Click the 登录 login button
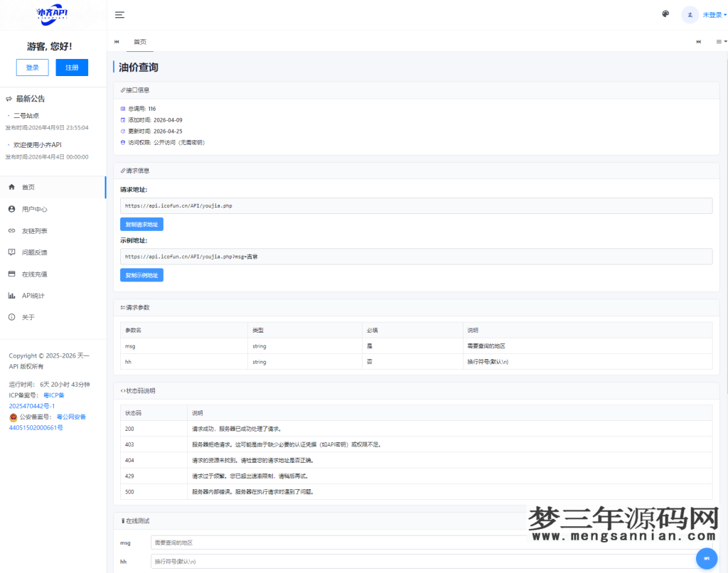The image size is (728, 573). coord(32,67)
